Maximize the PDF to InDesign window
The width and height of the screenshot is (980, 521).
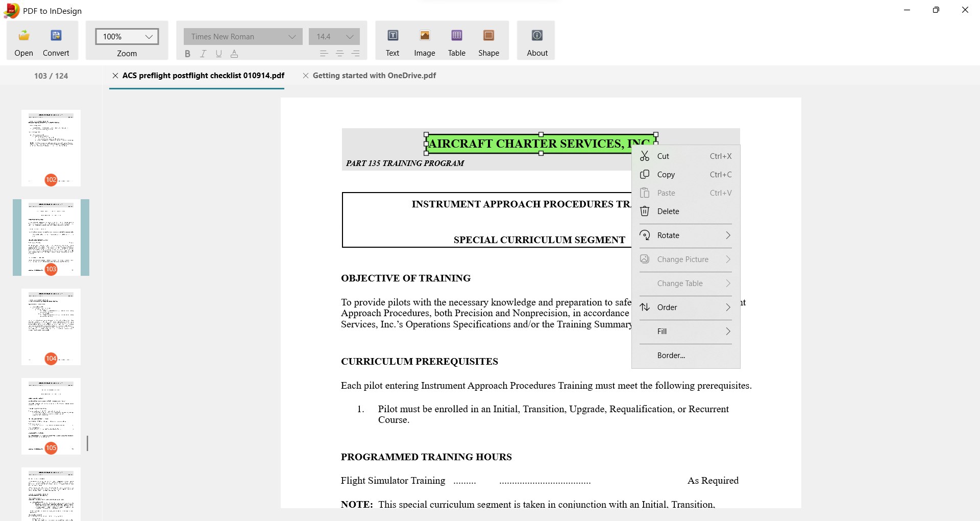[x=936, y=10]
